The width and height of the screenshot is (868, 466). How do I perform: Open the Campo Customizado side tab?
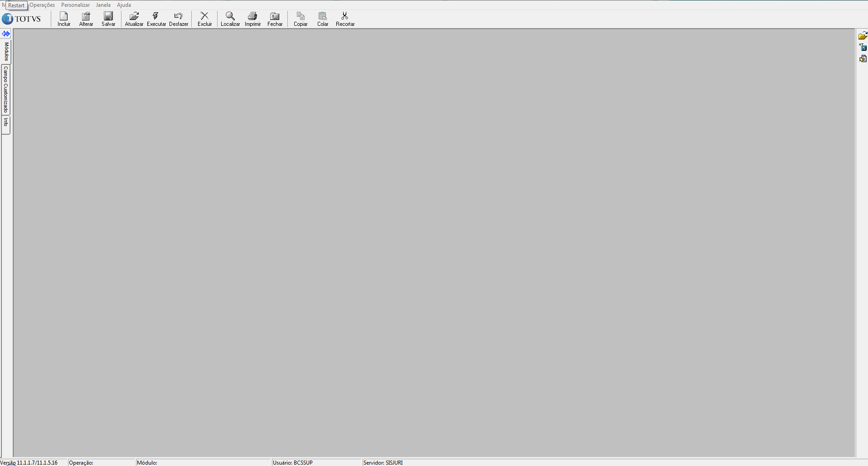point(6,90)
